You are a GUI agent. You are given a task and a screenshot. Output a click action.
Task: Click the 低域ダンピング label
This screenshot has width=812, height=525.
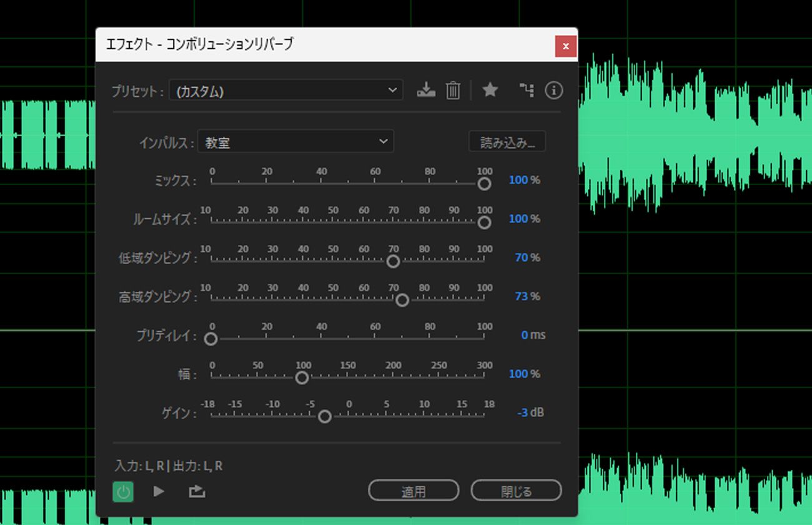(x=157, y=258)
